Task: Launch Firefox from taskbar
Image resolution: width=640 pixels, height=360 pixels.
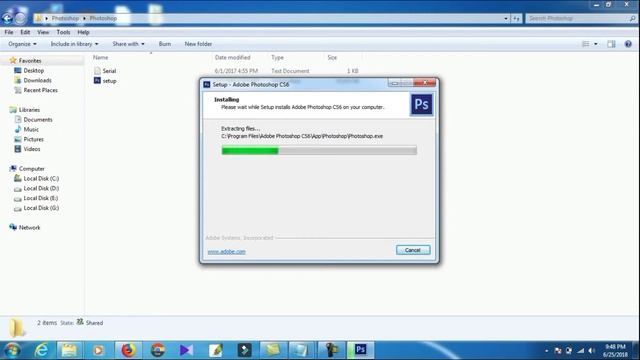Action: click(x=128, y=350)
